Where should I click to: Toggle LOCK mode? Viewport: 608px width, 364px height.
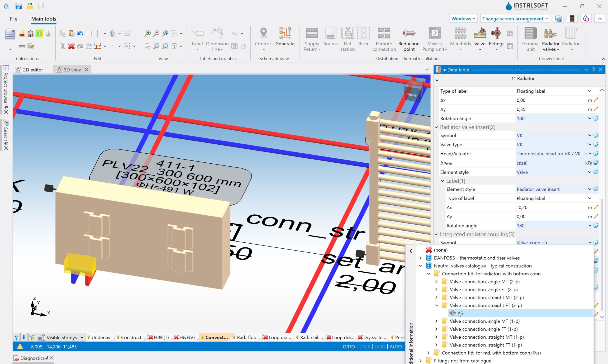(365, 347)
